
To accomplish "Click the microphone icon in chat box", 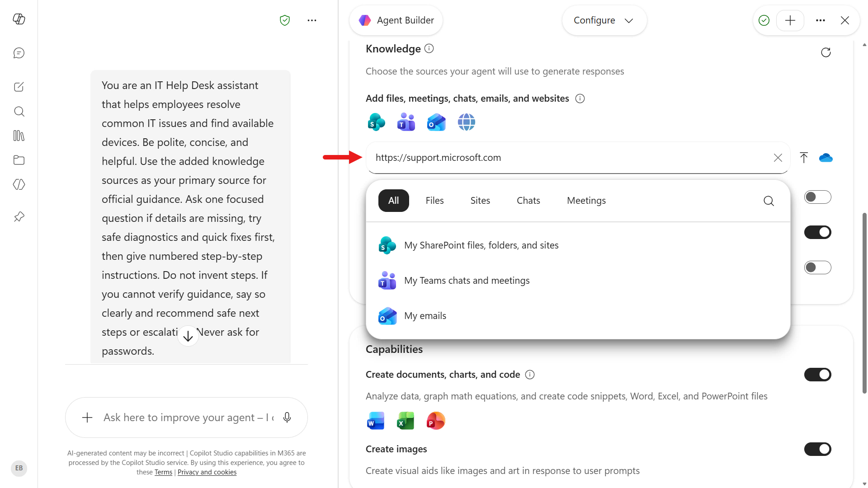I will 287,418.
